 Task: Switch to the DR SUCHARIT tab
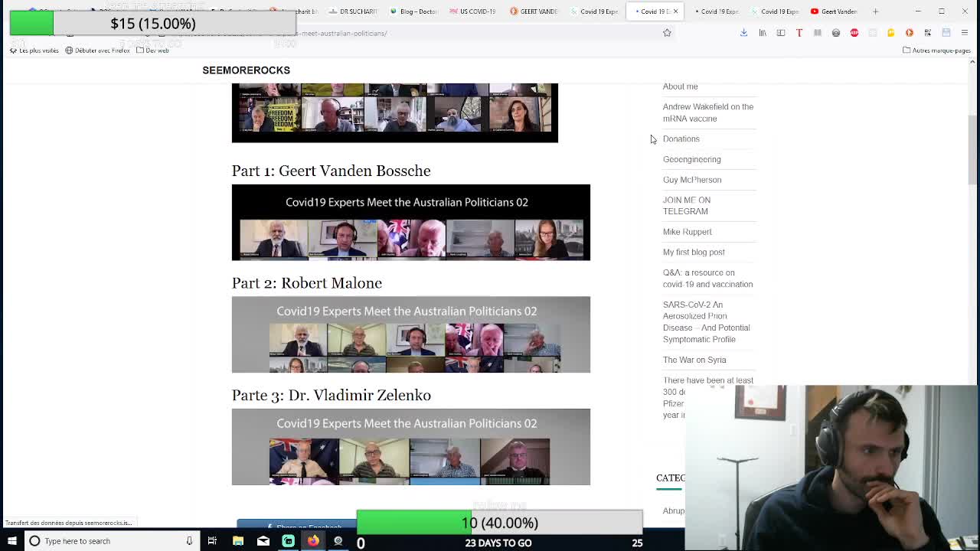click(x=354, y=11)
